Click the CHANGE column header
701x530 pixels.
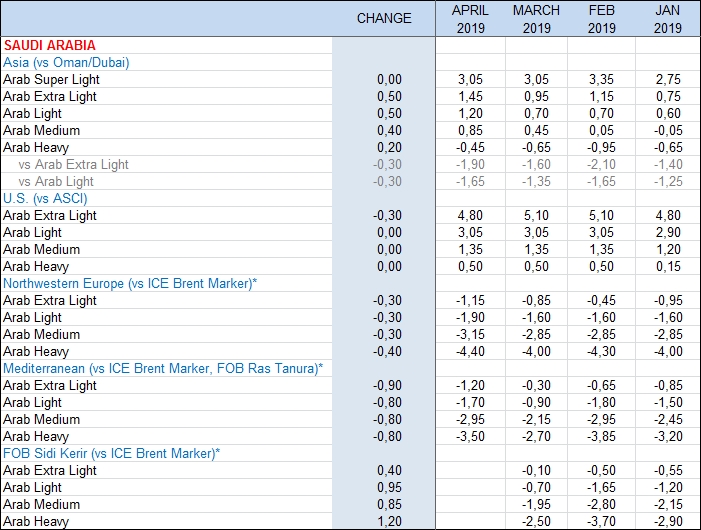384,19
